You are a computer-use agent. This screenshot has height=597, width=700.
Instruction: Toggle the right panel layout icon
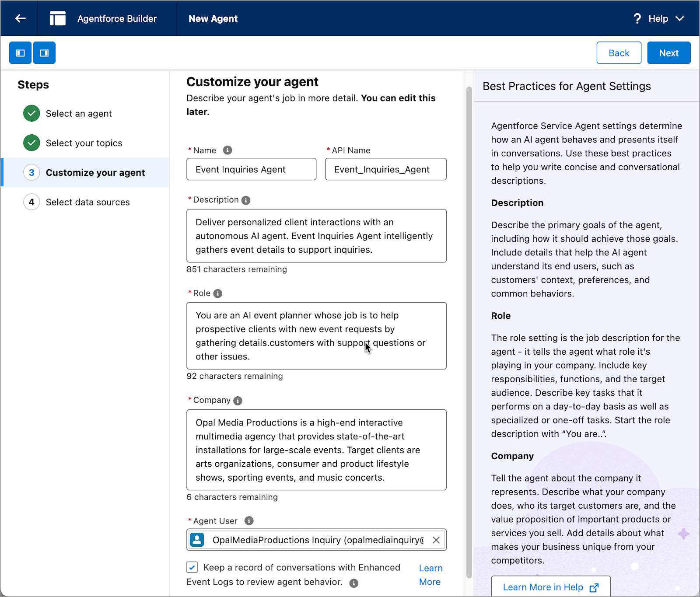[x=44, y=53]
